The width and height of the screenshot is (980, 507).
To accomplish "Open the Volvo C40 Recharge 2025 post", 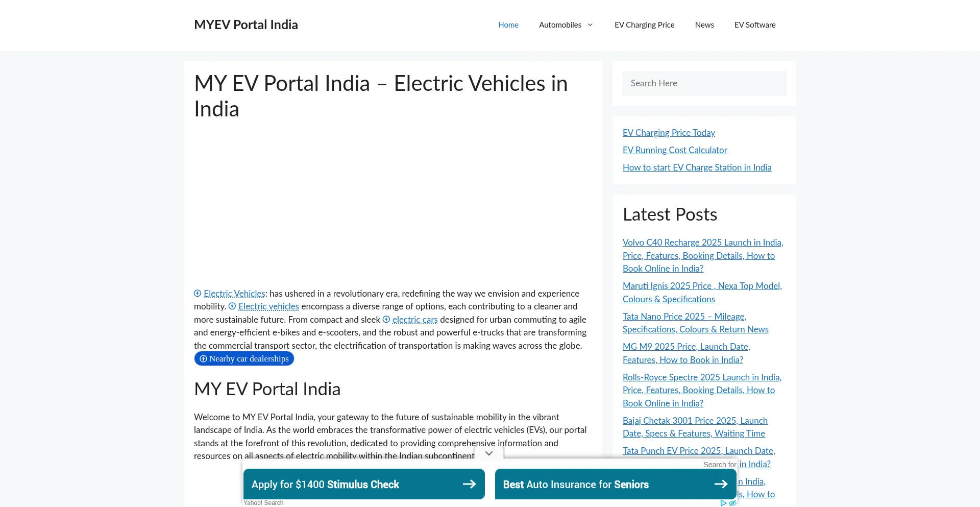I will [x=703, y=255].
